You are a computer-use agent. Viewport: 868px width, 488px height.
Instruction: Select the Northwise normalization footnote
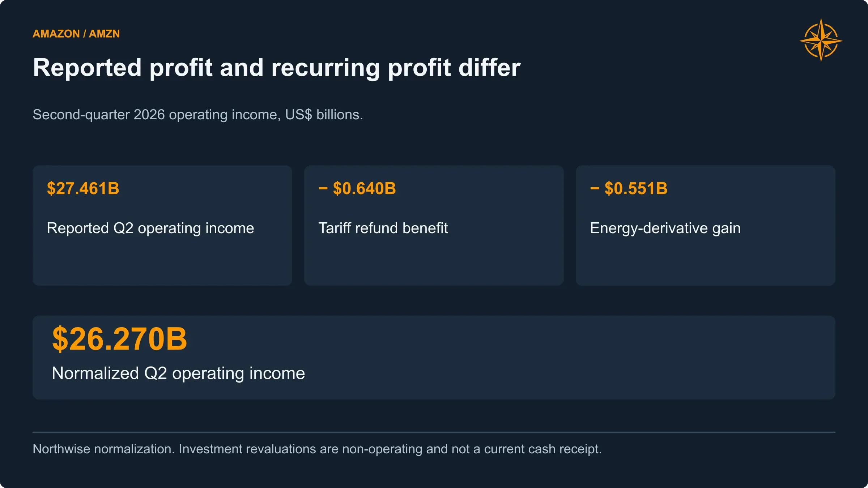[x=317, y=449]
